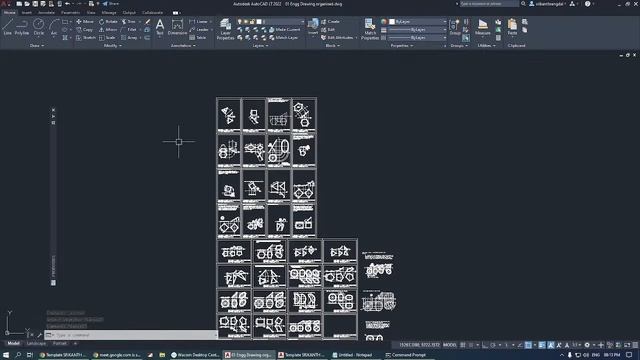Screen dimensions: 640x360
Task: Click the Share button
Action: [x=111, y=4]
